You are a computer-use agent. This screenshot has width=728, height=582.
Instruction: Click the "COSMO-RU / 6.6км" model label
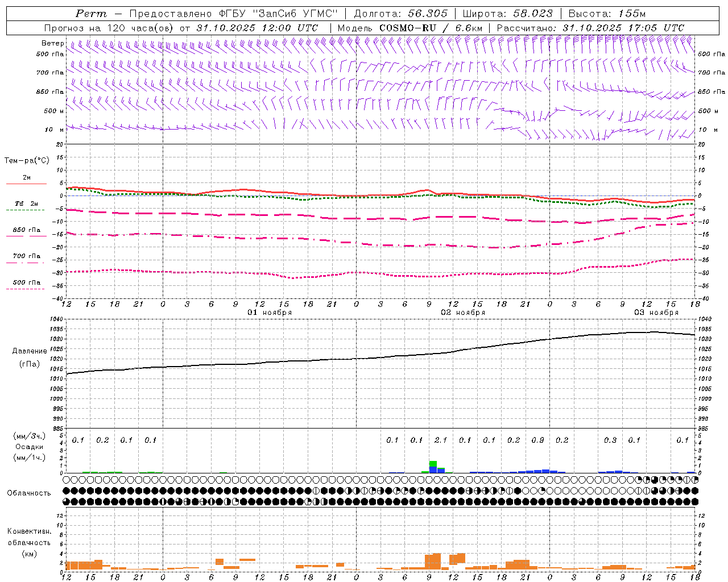431,28
